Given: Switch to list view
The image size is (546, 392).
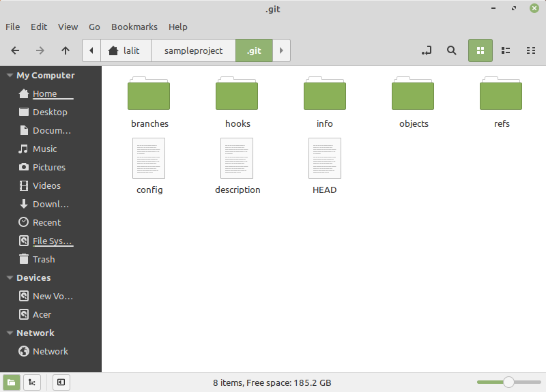Looking at the screenshot, I should pyautogui.click(x=506, y=50).
